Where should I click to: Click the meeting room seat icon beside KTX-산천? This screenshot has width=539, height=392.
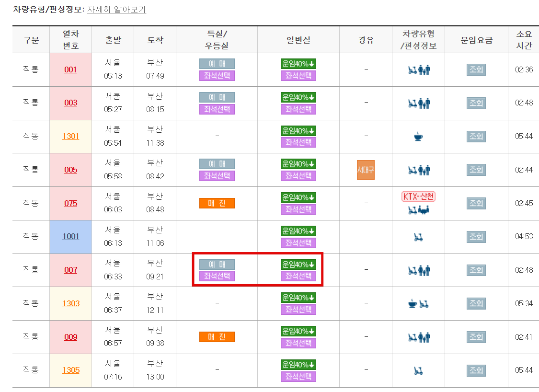(425, 210)
